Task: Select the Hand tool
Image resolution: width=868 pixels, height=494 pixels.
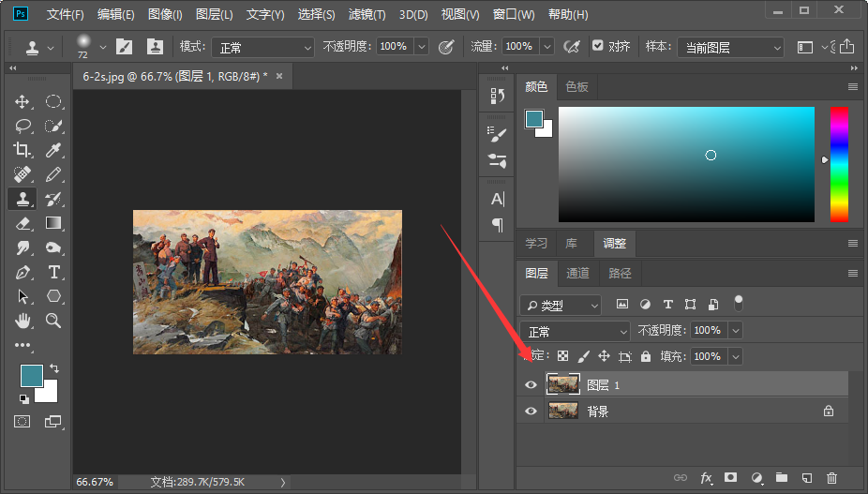Action: point(22,320)
